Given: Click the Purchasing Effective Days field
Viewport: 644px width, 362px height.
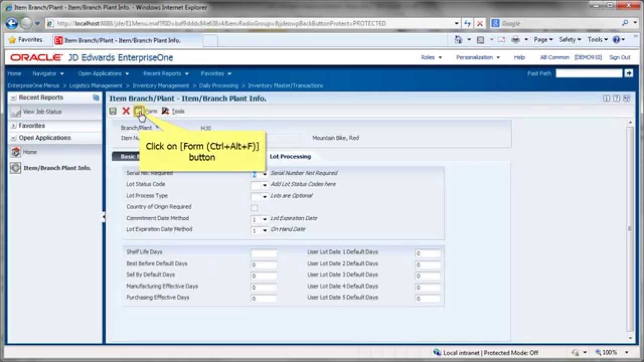Looking at the screenshot, I should pyautogui.click(x=264, y=298).
